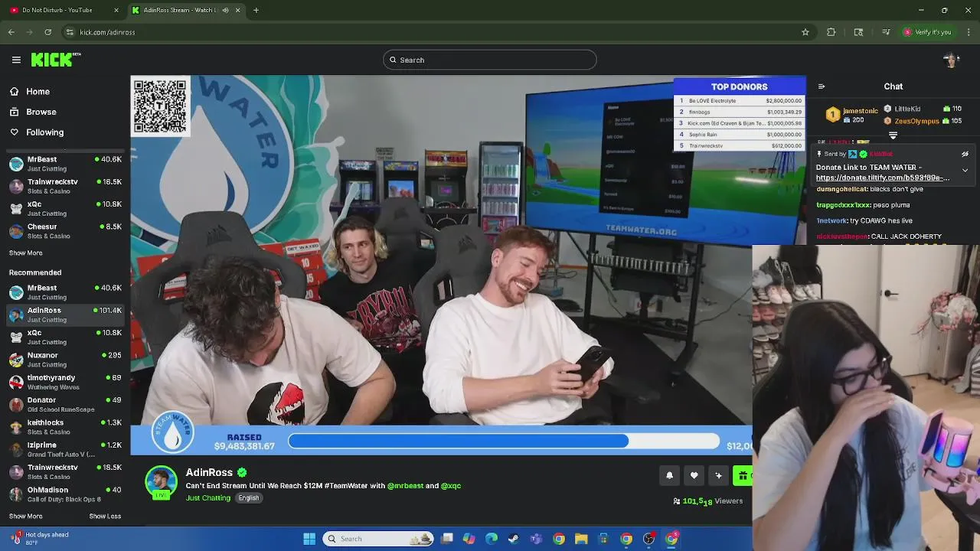980x551 pixels.
Task: Open keithlocks channel in sidebar
Action: click(x=65, y=427)
